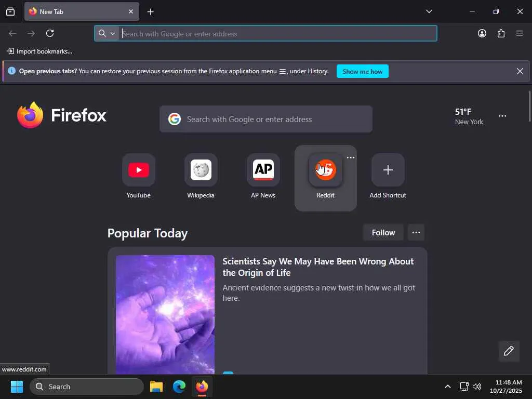Screen dimensions: 532x399
Task: Go forward with the forward arrow
Action: tap(31, 33)
